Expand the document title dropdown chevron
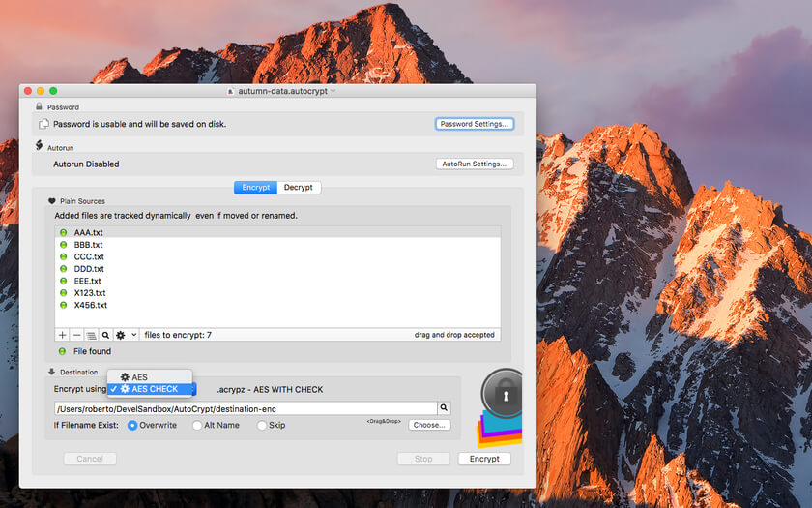 pyautogui.click(x=333, y=91)
